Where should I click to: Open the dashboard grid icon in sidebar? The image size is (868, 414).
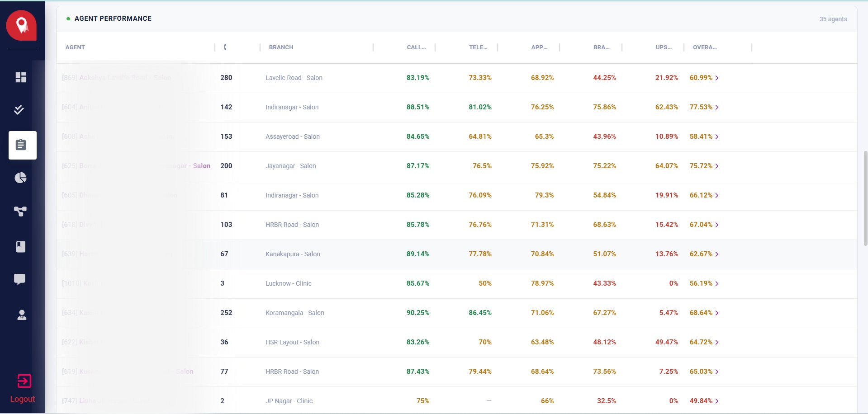coord(21,77)
